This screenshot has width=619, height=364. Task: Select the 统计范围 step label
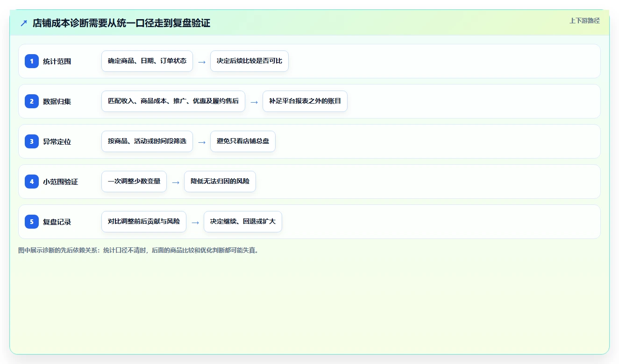pos(57,61)
